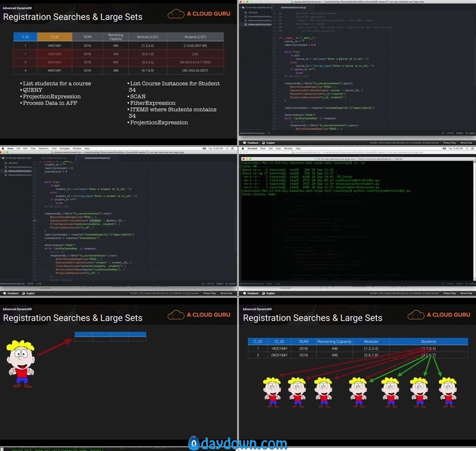Click the C_ID blue header in the top-left slide table
Viewport: 476px width, 451px height.
[x=25, y=37]
